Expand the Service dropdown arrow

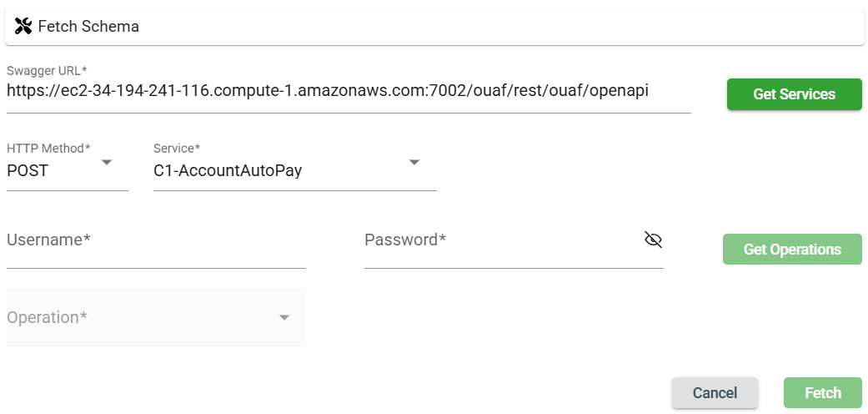click(414, 163)
